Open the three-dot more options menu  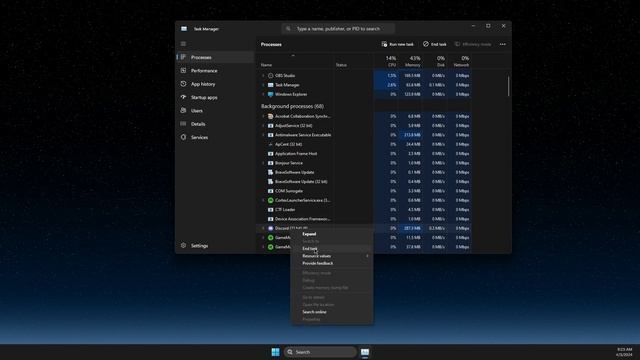pos(502,44)
